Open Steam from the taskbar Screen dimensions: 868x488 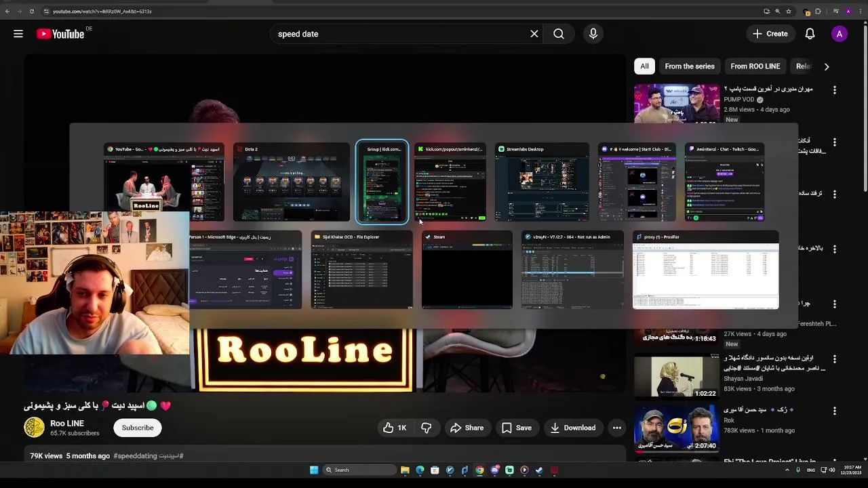click(539, 470)
